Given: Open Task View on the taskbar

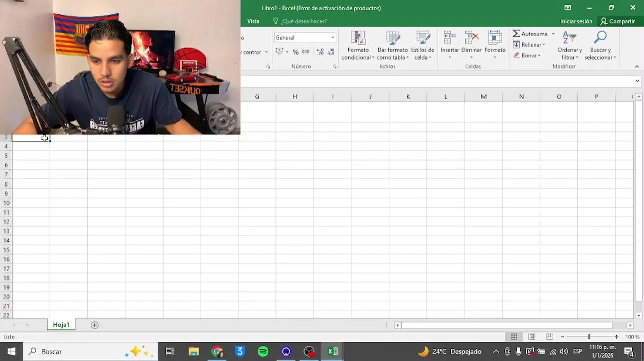Looking at the screenshot, I should (170, 352).
